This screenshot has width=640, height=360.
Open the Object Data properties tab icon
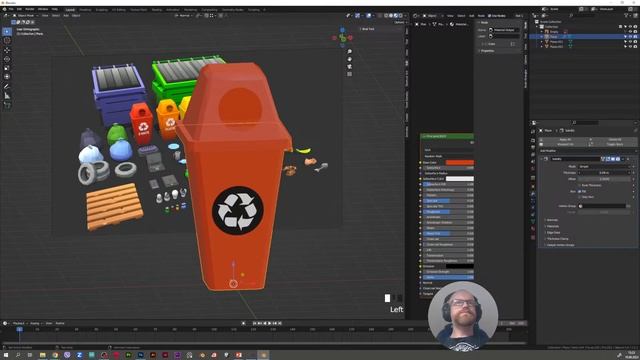pos(533,222)
